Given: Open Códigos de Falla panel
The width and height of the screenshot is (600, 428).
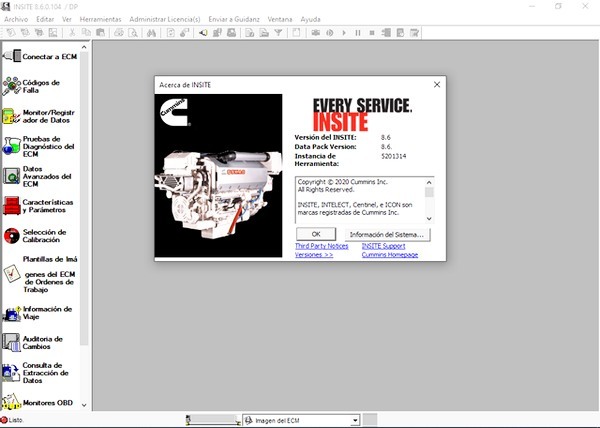Looking at the screenshot, I should click(x=31, y=86).
